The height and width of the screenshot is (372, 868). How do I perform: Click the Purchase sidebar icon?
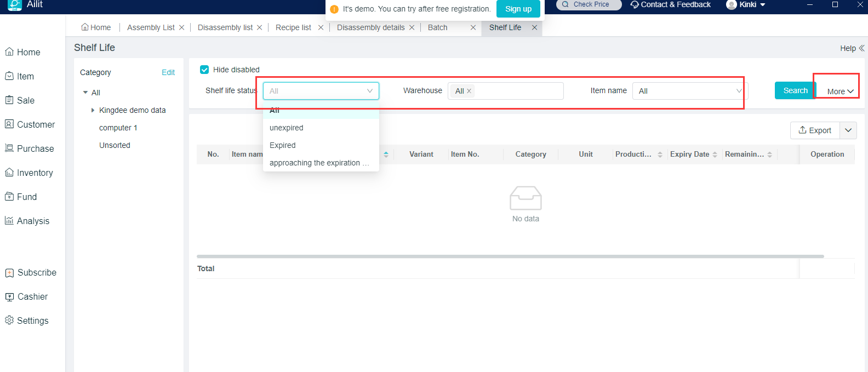(x=9, y=148)
